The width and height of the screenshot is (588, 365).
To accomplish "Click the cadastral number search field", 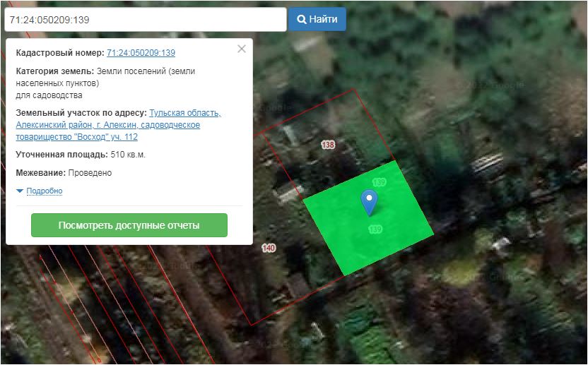I will pos(146,20).
